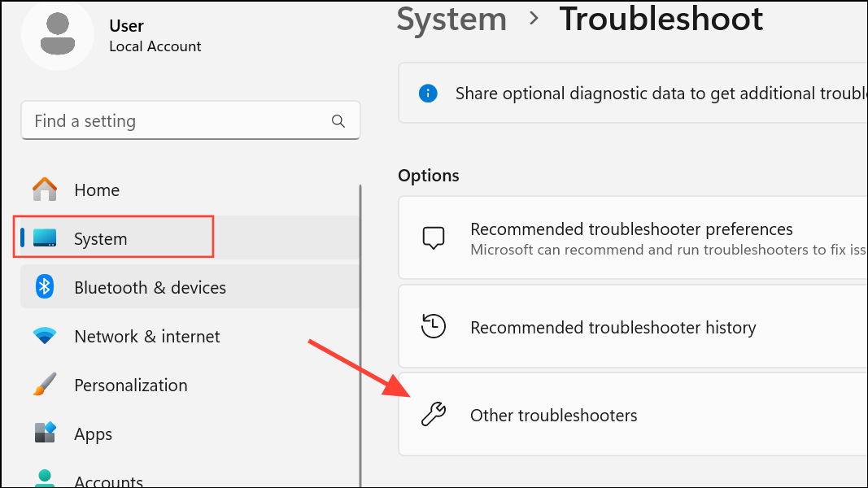
Task: Select the Personalization brush icon
Action: [x=44, y=384]
